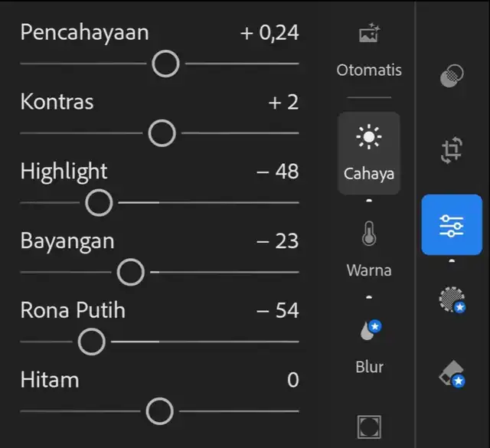Screen dimensions: 490x448
Task: Tap the Cahaya tab label text
Action: pyautogui.click(x=369, y=174)
